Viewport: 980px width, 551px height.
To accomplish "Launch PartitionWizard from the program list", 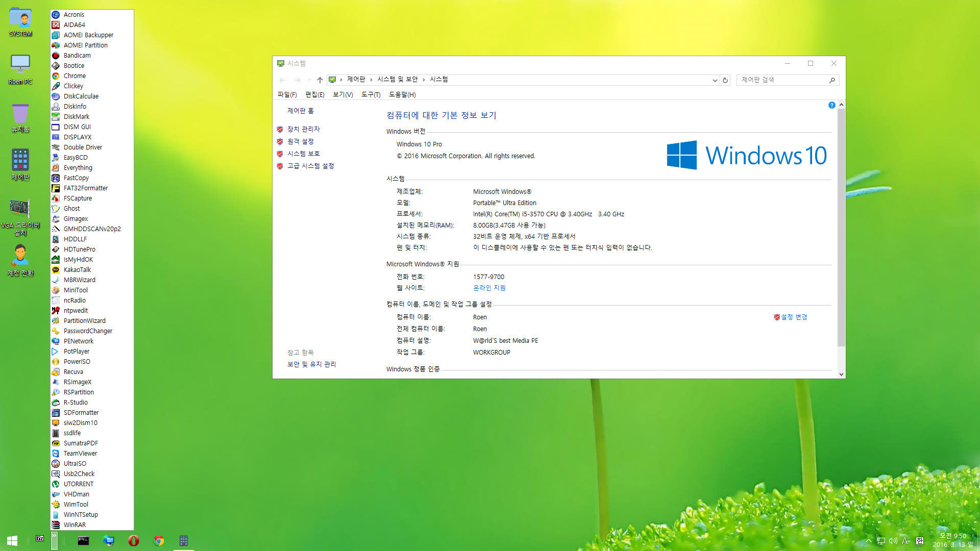I will tap(92, 321).
